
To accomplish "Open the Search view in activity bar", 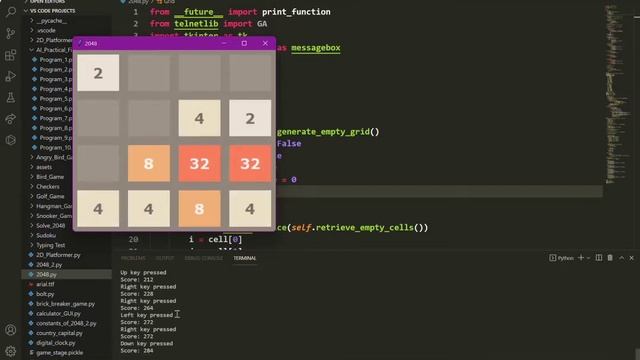I will (11, 12).
